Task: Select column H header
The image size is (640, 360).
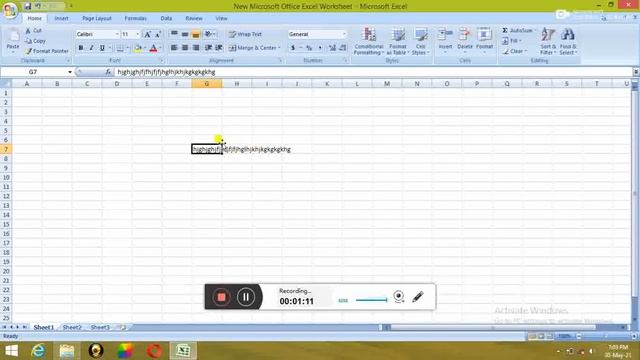Action: pyautogui.click(x=237, y=84)
